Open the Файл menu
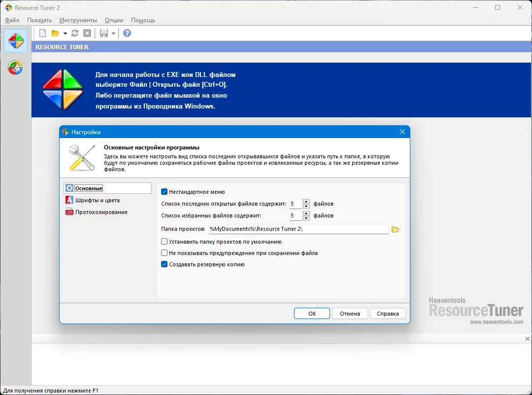Screen dimensions: 532x395 [x=12, y=20]
